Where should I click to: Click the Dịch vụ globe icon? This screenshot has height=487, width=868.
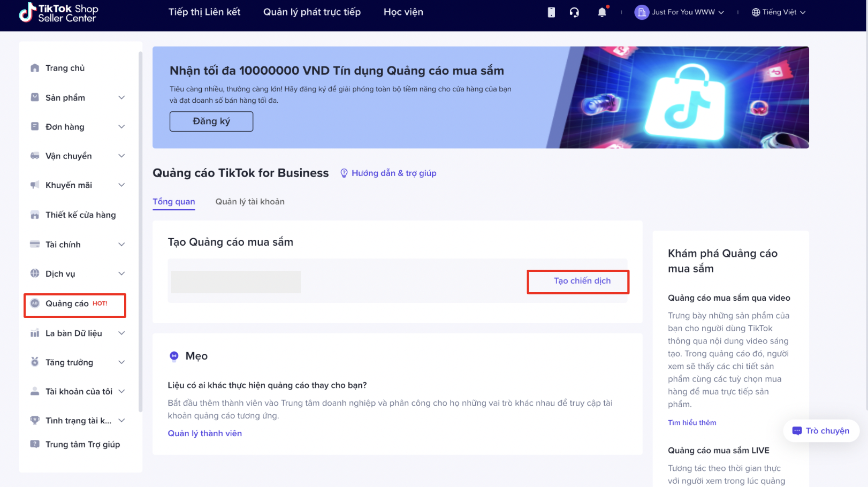[35, 273]
